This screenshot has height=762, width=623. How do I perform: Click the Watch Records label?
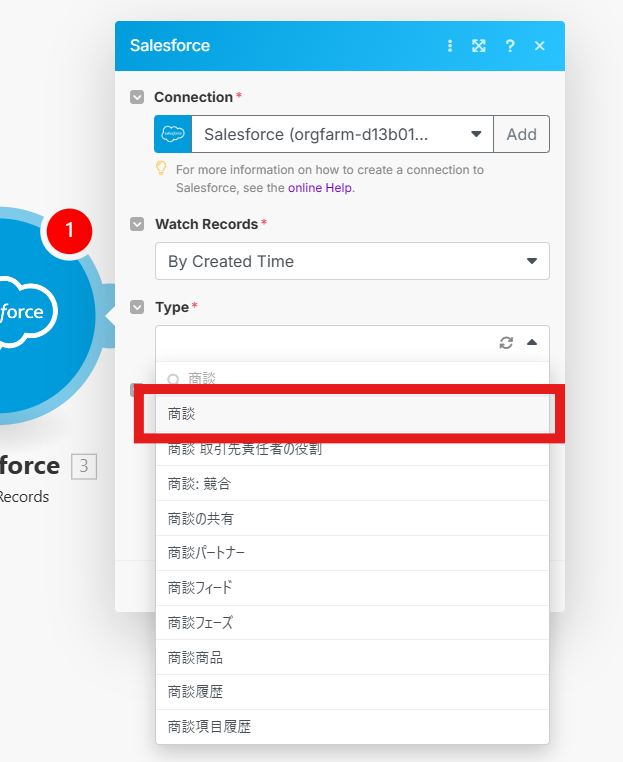tap(207, 224)
